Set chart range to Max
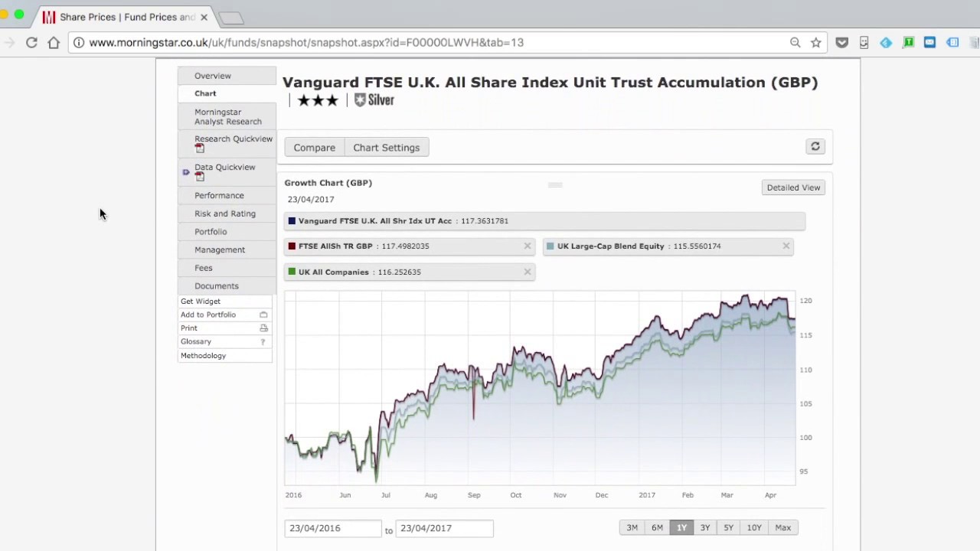 point(782,528)
